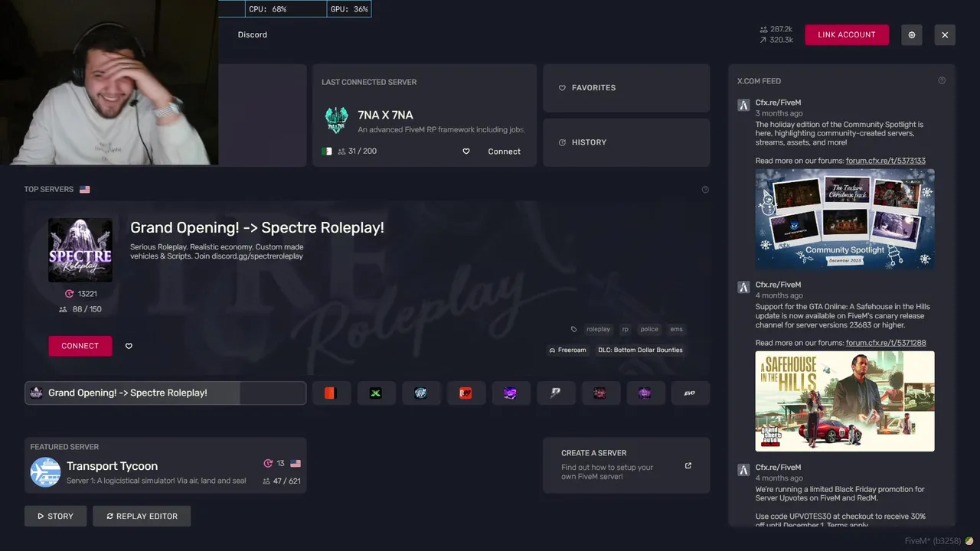Click the LINK ACCOUNT button

(x=847, y=35)
